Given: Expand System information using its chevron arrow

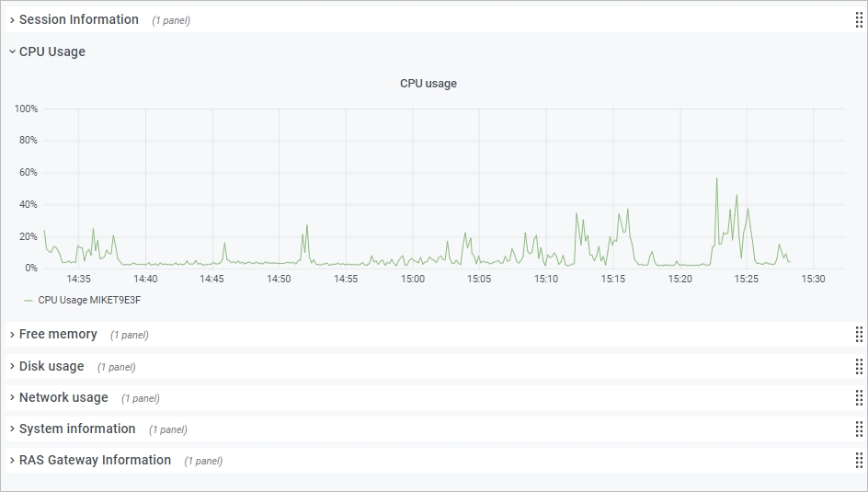Looking at the screenshot, I should click(x=12, y=429).
